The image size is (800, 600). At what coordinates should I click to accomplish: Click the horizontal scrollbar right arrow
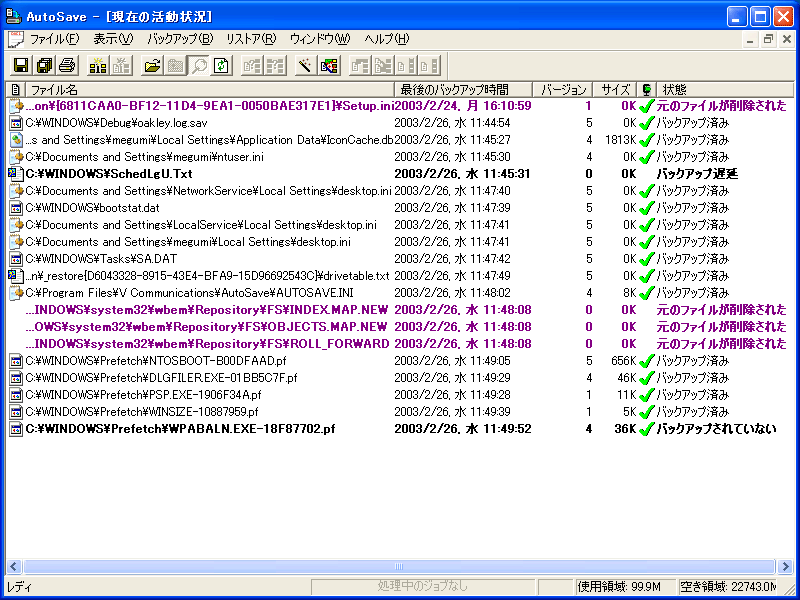click(786, 566)
